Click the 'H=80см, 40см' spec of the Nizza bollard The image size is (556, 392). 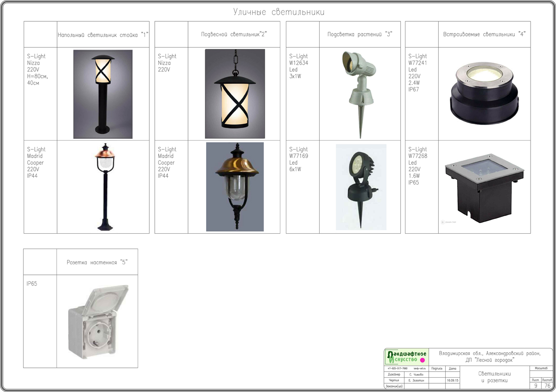click(x=38, y=80)
